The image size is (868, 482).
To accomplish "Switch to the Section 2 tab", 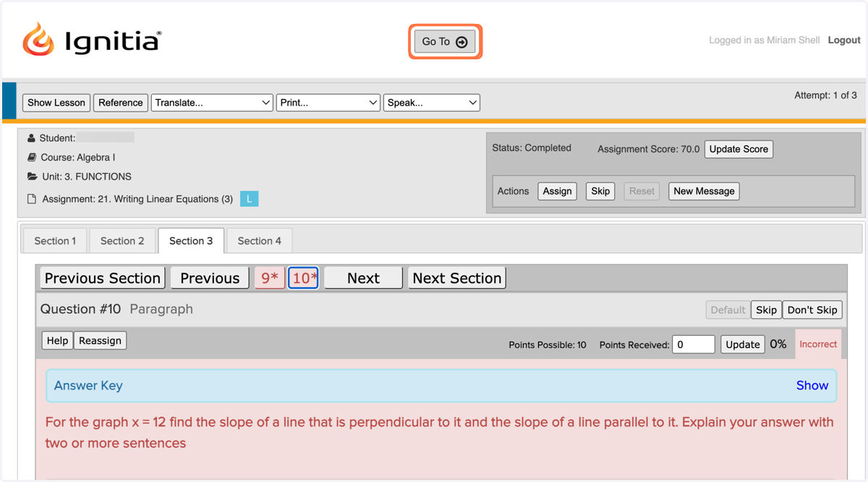I will (122, 241).
